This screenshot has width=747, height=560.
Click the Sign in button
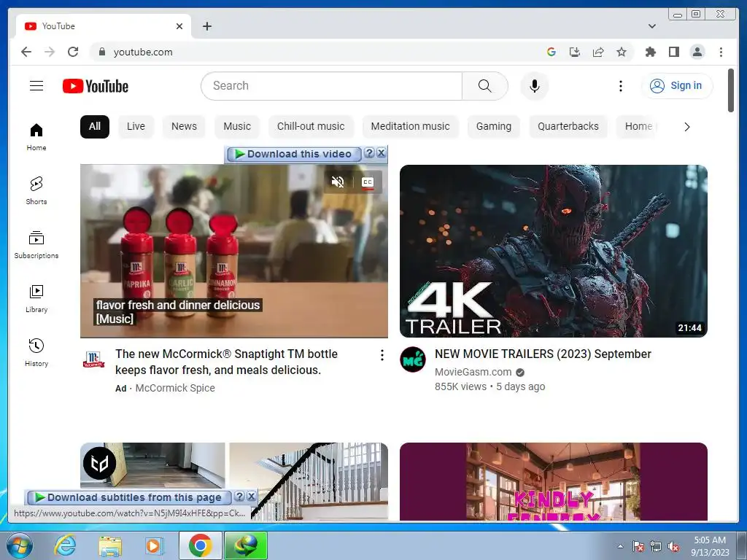pos(677,86)
